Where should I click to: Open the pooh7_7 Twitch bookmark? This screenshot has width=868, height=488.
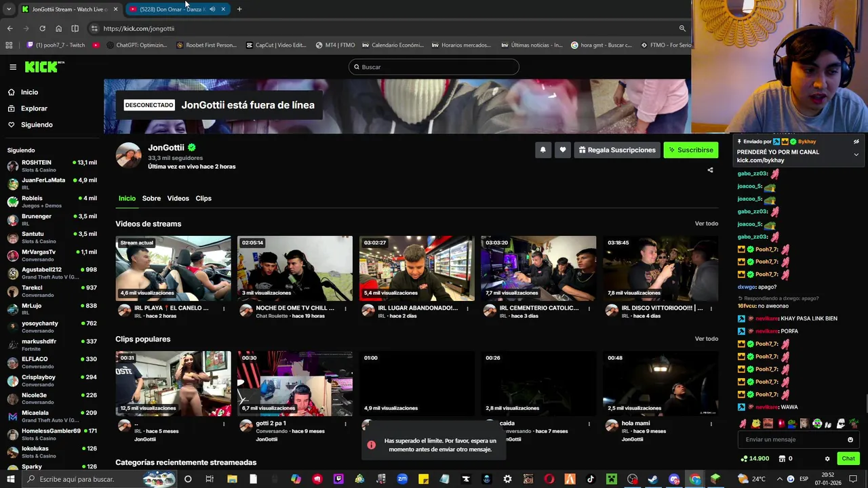56,45
